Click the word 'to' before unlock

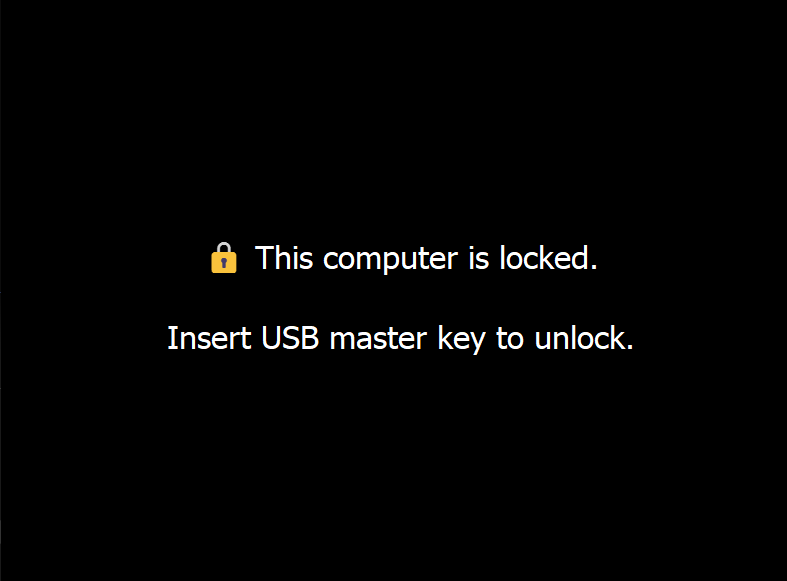pyautogui.click(x=510, y=339)
